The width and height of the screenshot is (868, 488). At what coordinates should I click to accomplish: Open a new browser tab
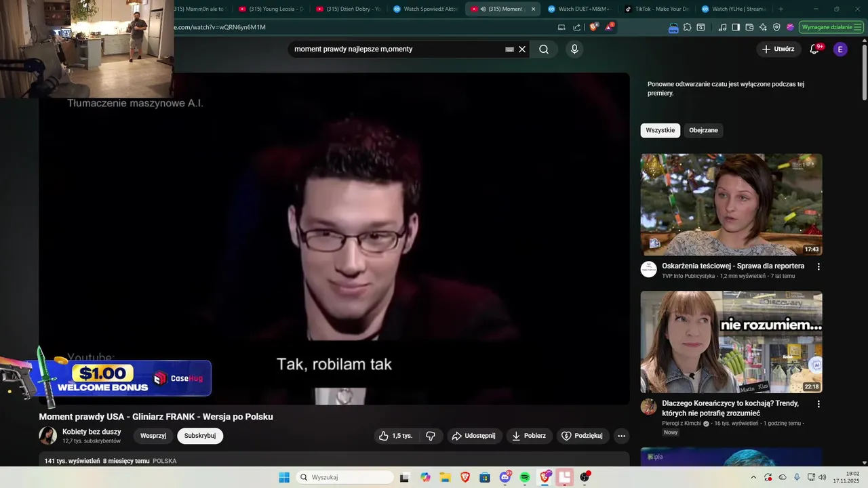point(781,9)
